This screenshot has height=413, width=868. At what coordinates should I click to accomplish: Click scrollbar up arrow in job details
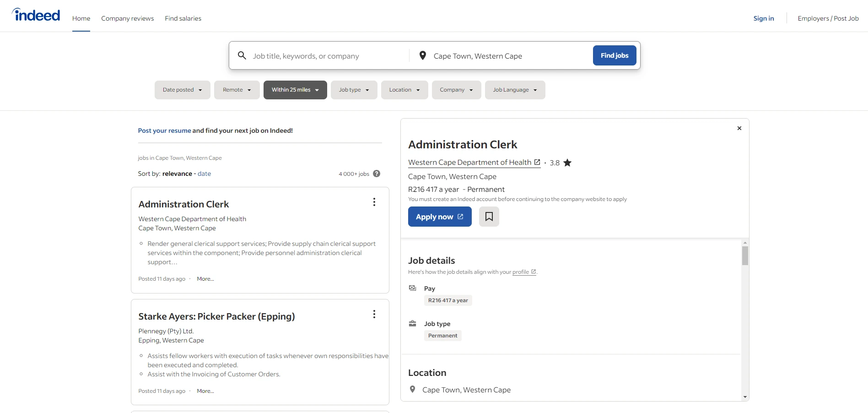pyautogui.click(x=745, y=243)
